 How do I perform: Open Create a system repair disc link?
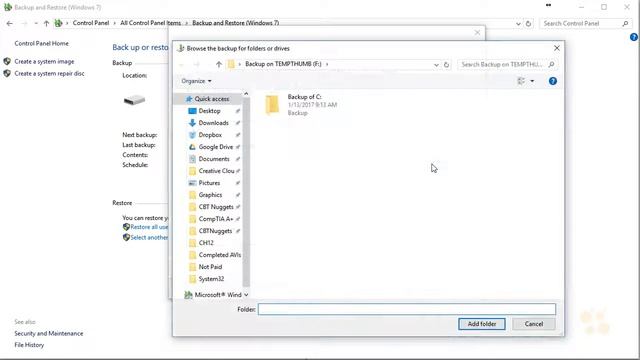click(x=49, y=73)
